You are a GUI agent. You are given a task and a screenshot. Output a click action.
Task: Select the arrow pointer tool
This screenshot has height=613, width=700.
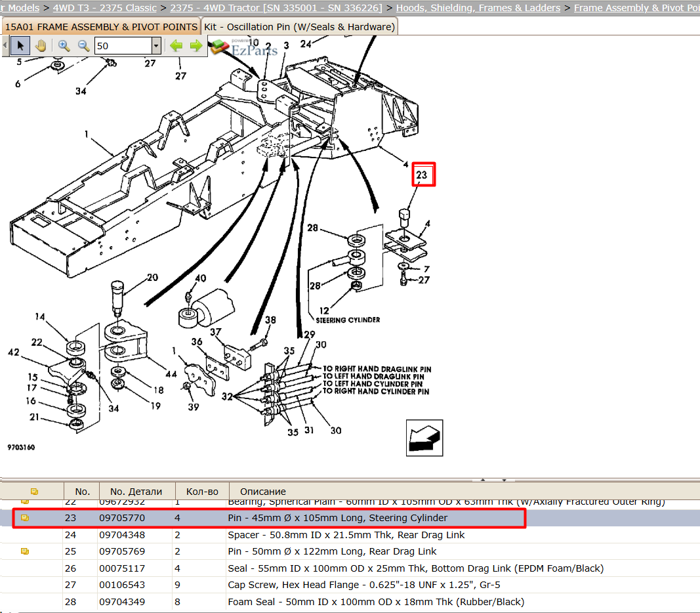[20, 45]
